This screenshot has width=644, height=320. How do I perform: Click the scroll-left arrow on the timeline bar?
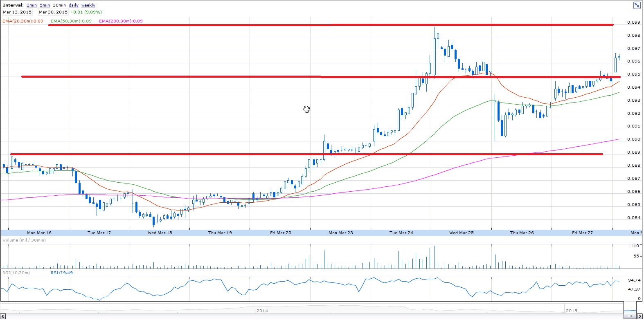pos(3,316)
